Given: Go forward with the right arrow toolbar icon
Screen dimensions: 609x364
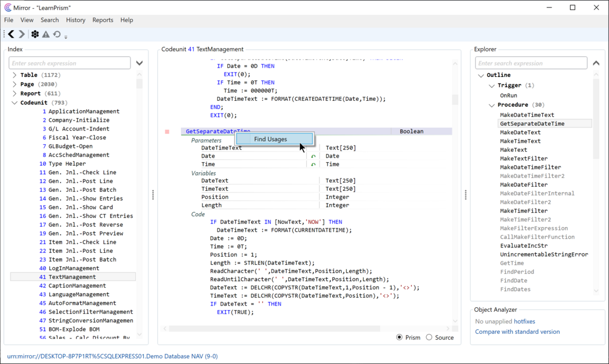Looking at the screenshot, I should click(x=22, y=34).
